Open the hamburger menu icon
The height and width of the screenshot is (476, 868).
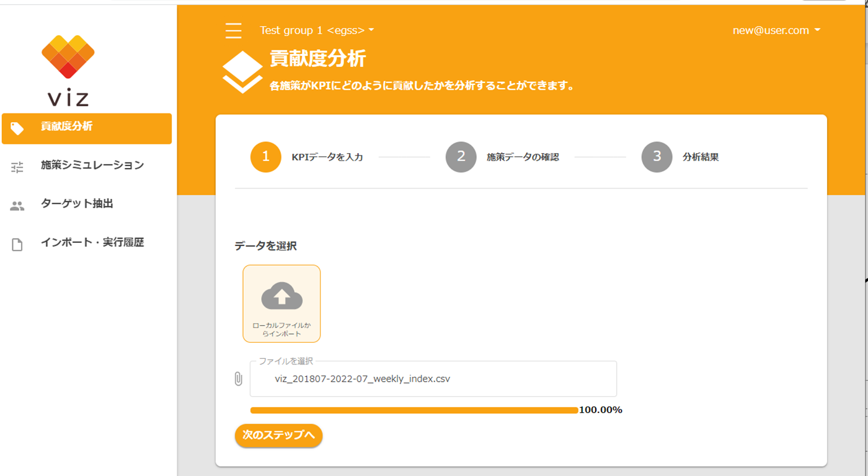click(x=234, y=30)
